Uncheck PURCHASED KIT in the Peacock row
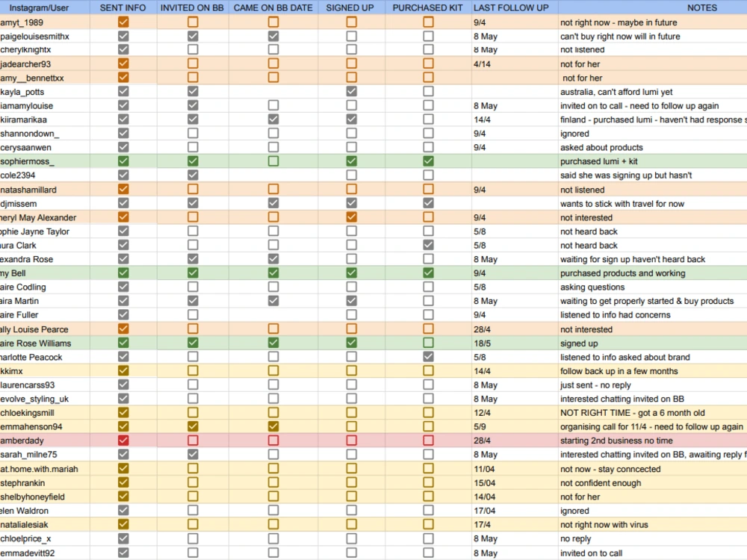This screenshot has height=560, width=747. [428, 356]
